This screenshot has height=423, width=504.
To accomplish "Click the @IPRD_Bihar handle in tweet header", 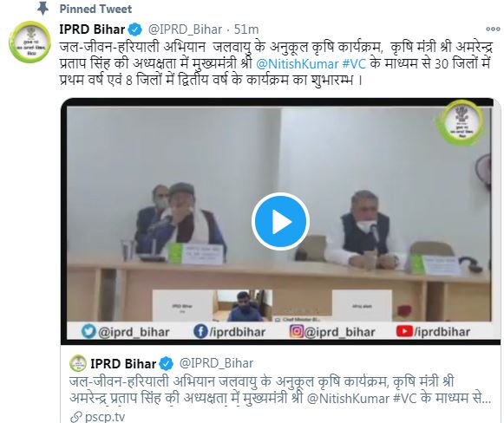I will click(x=185, y=29).
